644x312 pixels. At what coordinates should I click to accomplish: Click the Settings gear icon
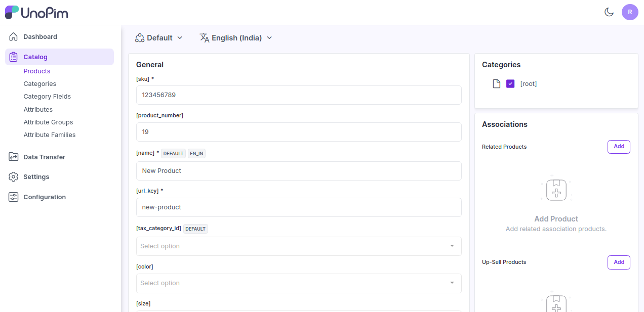tap(14, 177)
